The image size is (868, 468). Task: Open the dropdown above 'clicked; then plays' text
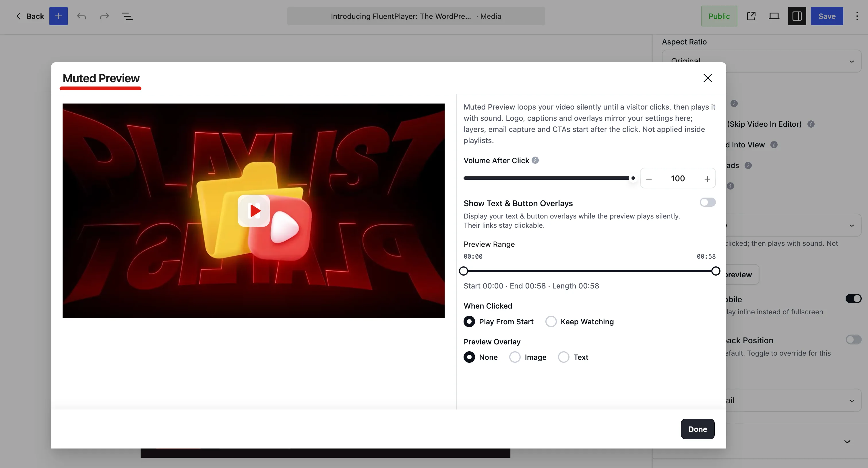(794, 225)
